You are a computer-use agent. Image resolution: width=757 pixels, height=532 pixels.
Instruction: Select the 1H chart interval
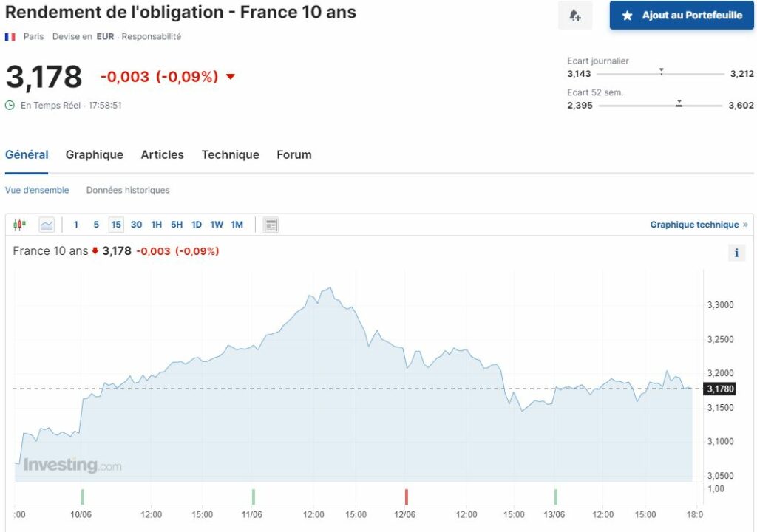pos(157,225)
